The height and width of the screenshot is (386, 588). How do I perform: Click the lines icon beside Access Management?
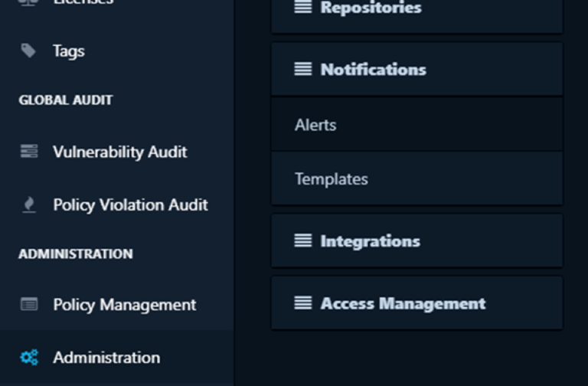tap(303, 303)
